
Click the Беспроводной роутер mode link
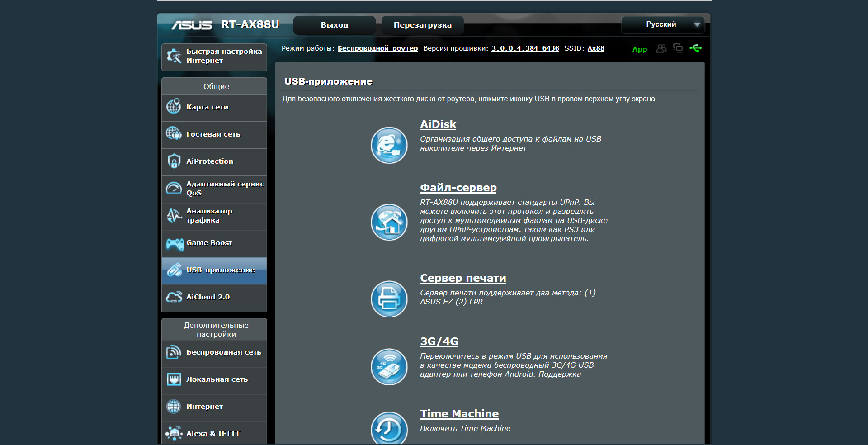point(377,48)
